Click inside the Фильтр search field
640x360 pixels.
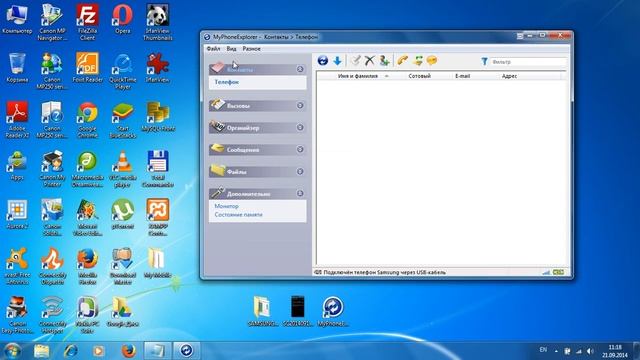(x=528, y=62)
